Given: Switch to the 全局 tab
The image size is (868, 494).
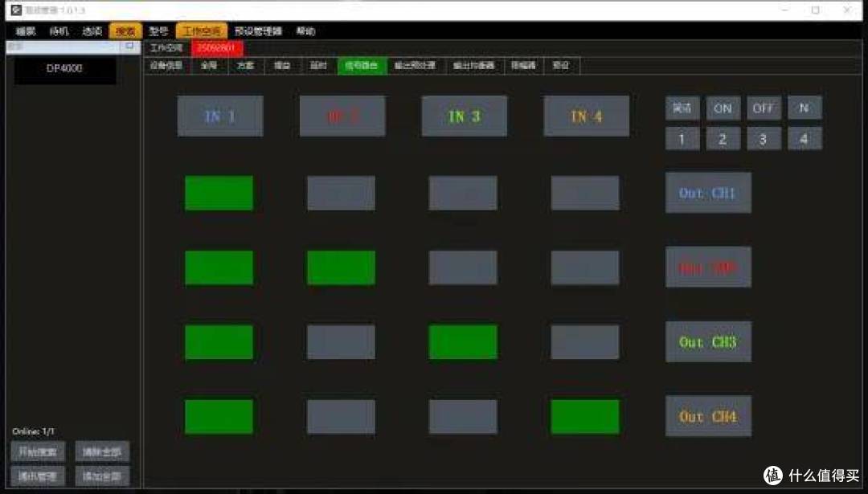Looking at the screenshot, I should pyautogui.click(x=209, y=66).
